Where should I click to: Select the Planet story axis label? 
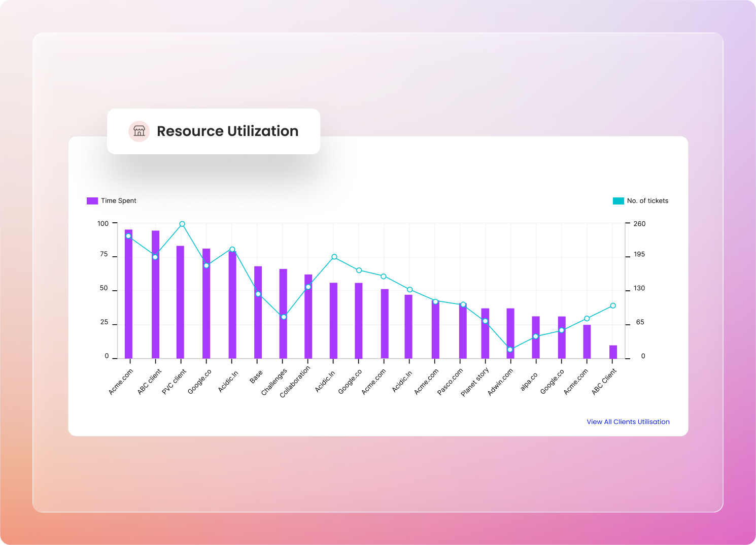tap(475, 382)
